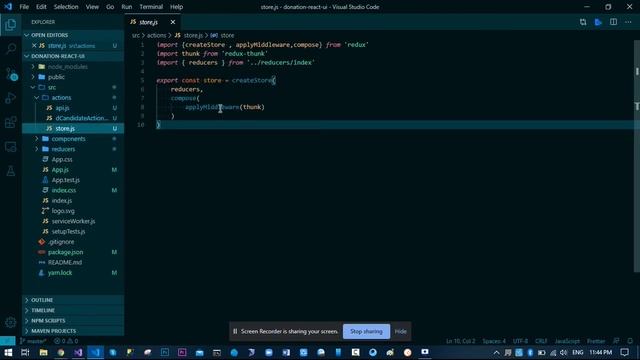Screen dimensions: 640x360
Task: Open the serviceWorker.js file
Action: coord(73,221)
